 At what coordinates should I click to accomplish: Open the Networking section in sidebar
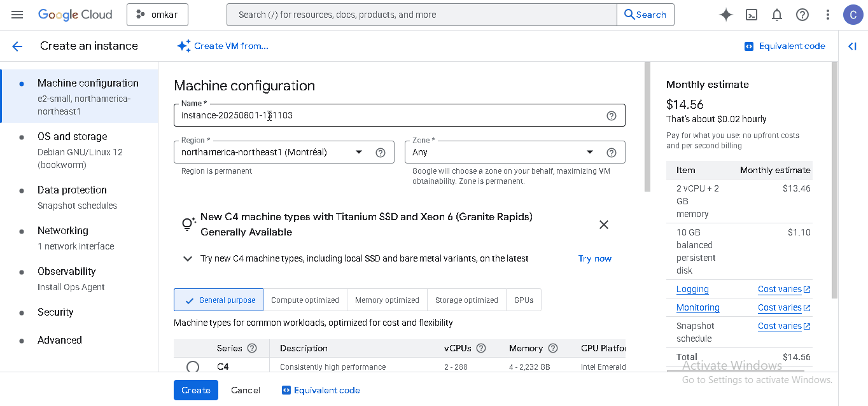coord(63,231)
